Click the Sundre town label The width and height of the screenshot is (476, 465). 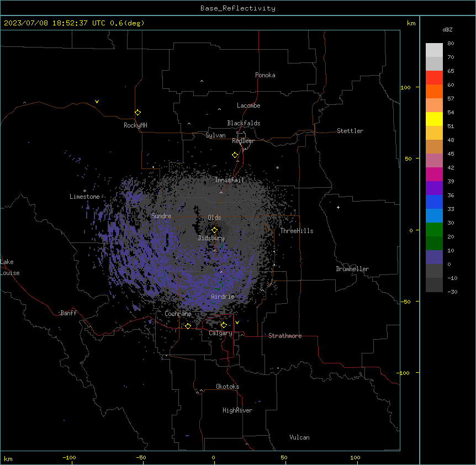pos(161,216)
